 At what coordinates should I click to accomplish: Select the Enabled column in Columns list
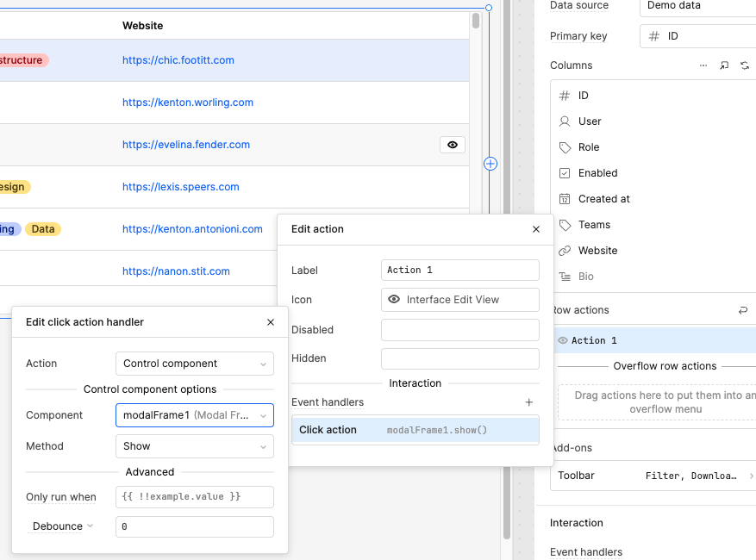point(597,173)
